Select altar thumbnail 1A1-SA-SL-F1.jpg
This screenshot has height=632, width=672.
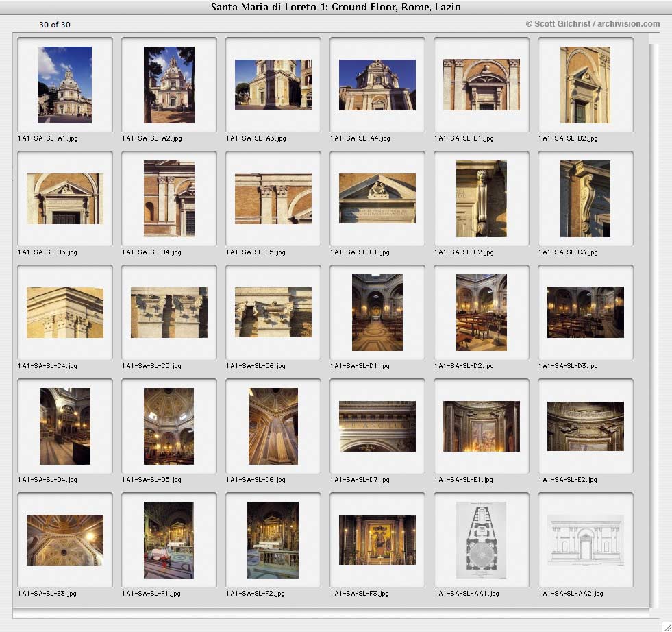(169, 540)
